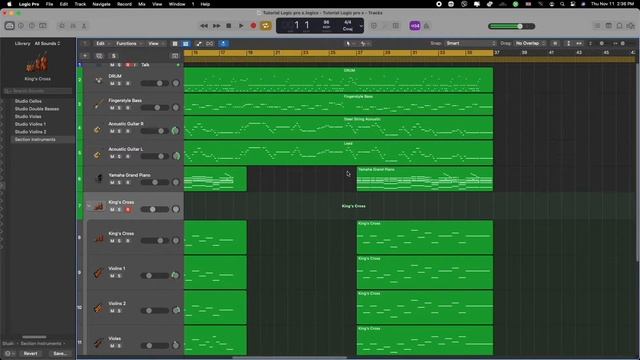Solo the Violins 1 track

point(120,276)
